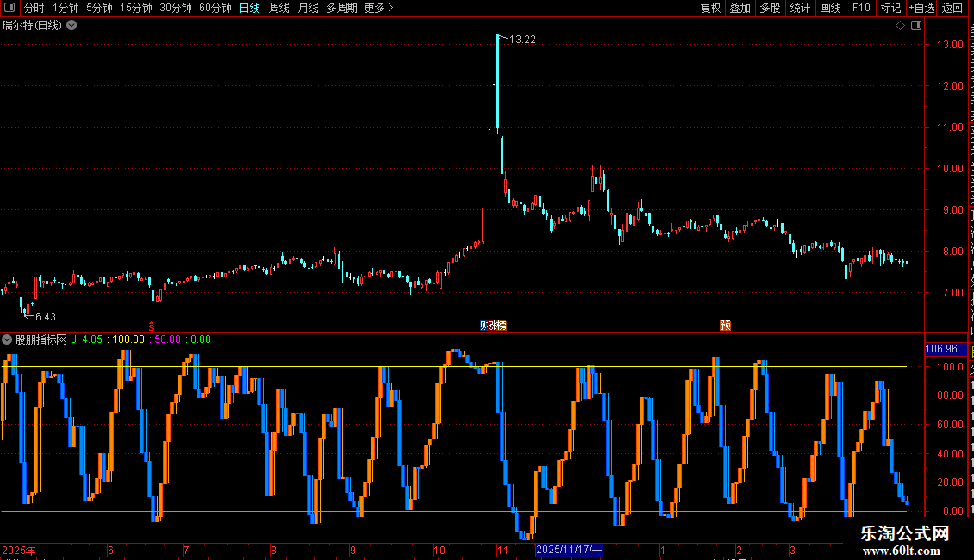Viewport: 974px width, 560px height.
Task: Click the 标记 mark button
Action: [x=890, y=8]
